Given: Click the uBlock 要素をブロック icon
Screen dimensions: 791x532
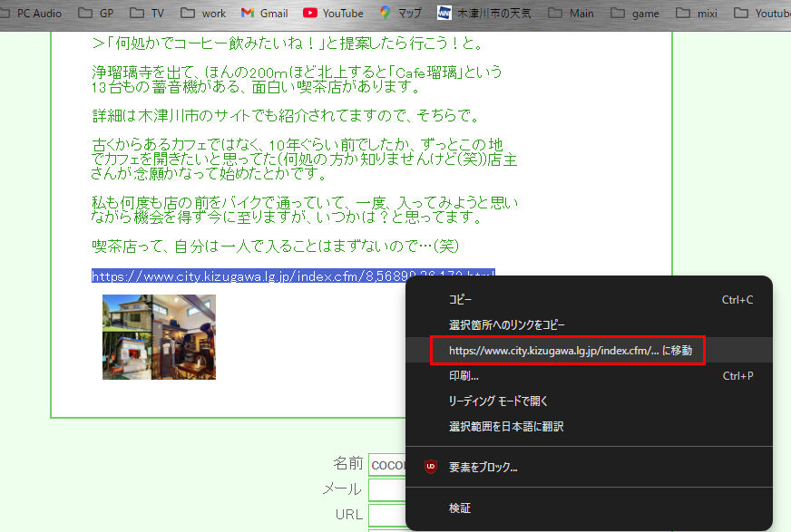Looking at the screenshot, I should 431,468.
